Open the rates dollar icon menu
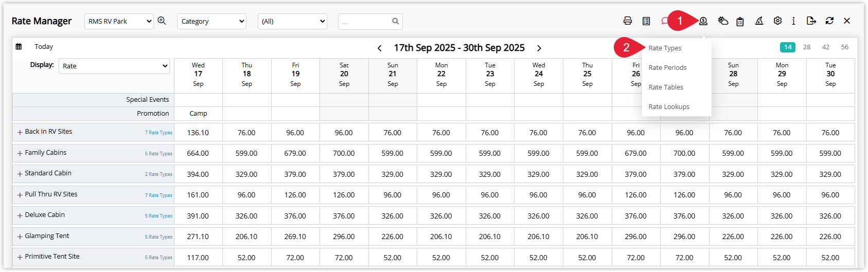This screenshot has width=868, height=272. click(x=703, y=21)
